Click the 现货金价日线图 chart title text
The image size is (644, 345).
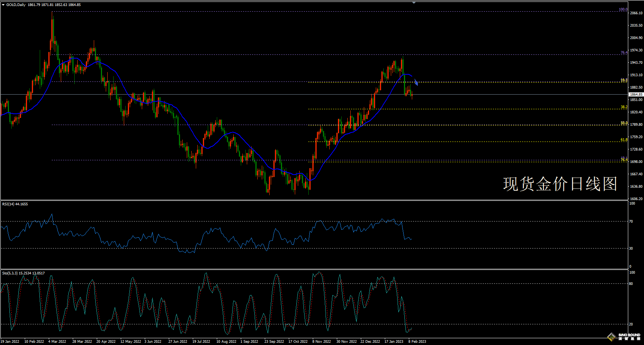coord(560,184)
